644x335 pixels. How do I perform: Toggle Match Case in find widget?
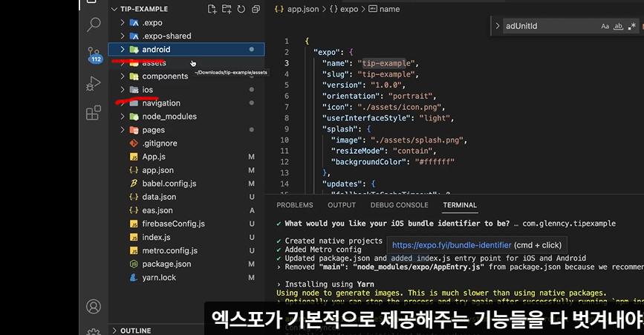click(x=605, y=26)
